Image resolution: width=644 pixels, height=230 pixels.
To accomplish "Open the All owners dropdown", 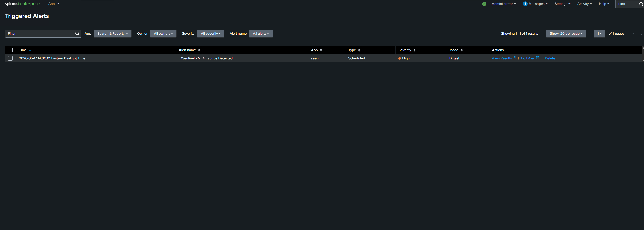I will coord(163,34).
